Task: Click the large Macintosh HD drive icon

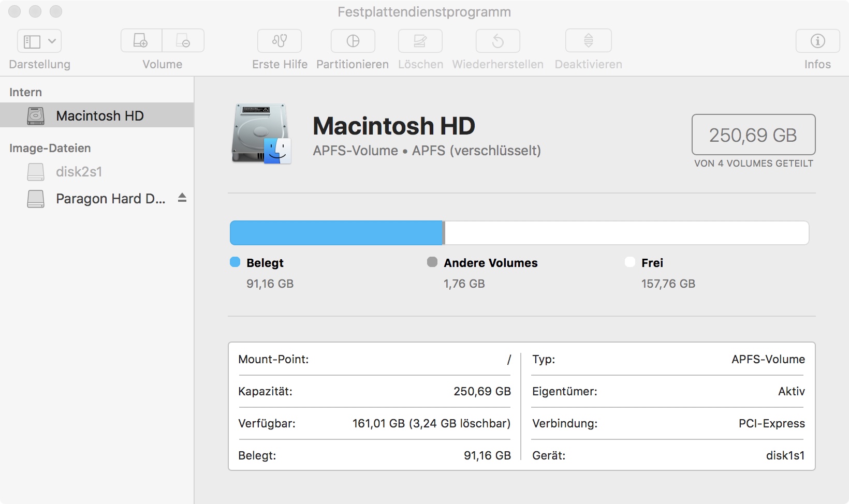Action: (261, 134)
